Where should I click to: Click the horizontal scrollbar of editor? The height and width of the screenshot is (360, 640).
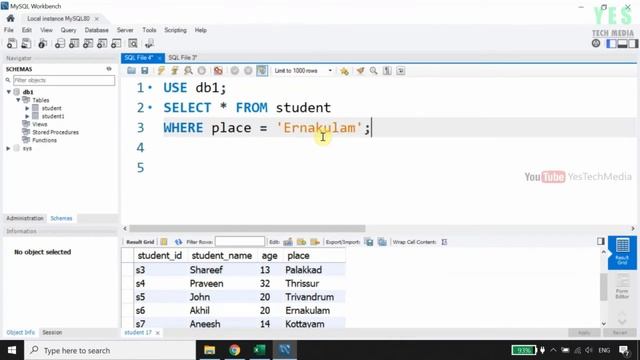247,229
